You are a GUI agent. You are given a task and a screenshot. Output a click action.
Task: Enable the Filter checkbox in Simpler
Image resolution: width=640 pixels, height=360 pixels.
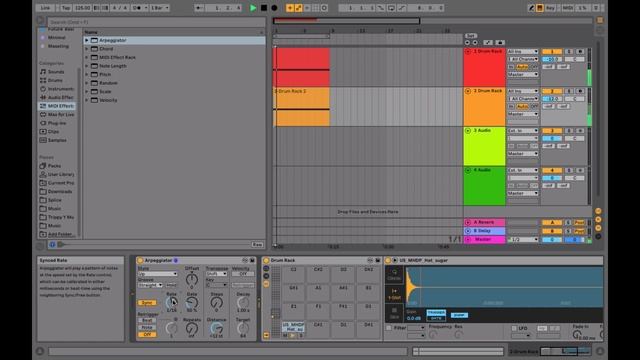coord(389,328)
